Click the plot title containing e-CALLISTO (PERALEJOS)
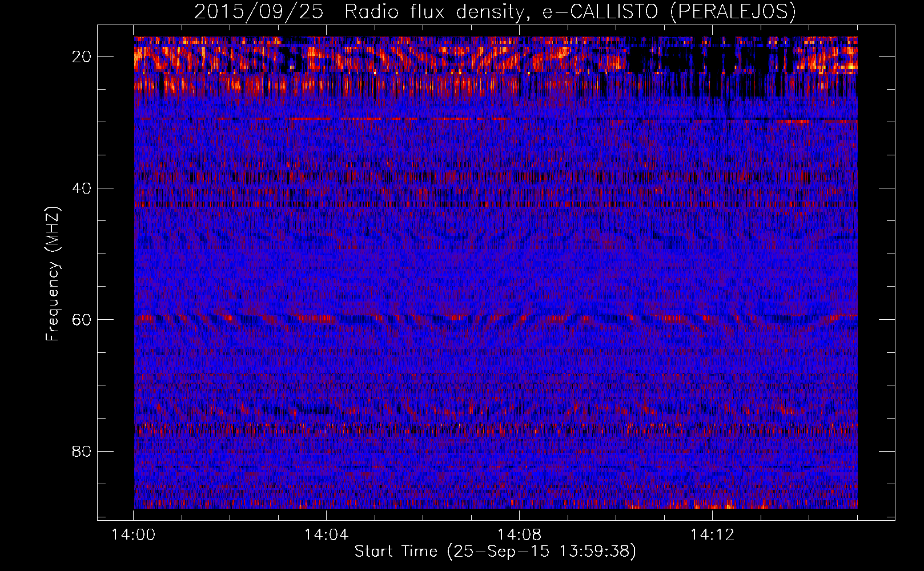Image resolution: width=924 pixels, height=571 pixels. pos(495,11)
